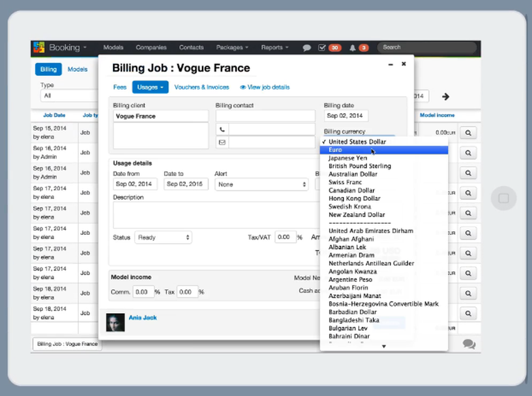Image resolution: width=532 pixels, height=396 pixels.
Task: Select the Models tab beside Billing
Action: (x=77, y=69)
